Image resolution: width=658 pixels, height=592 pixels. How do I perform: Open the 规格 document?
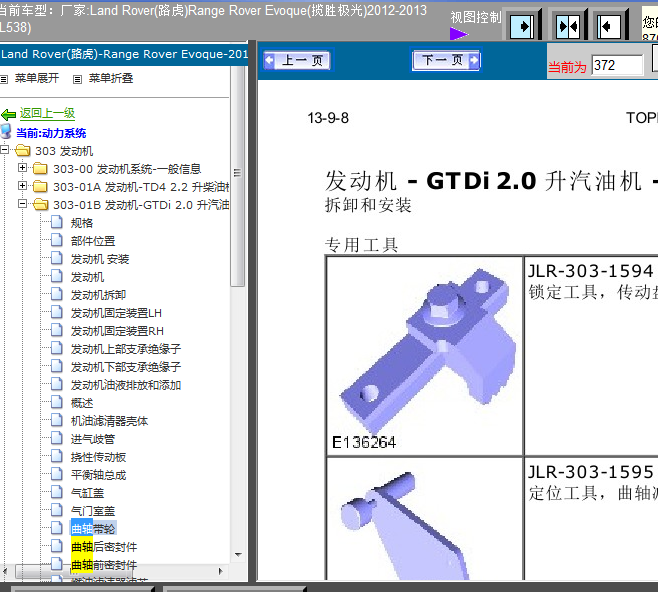coord(82,223)
